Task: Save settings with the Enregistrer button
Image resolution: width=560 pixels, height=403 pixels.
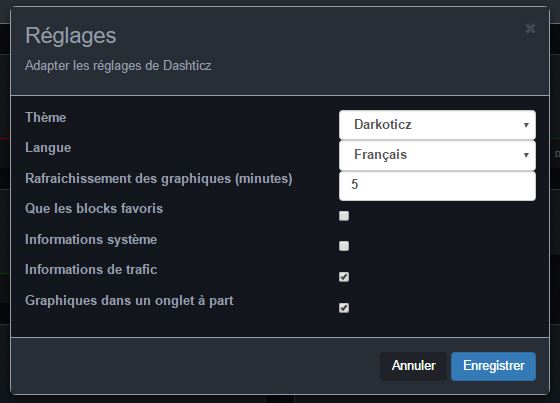Action: point(494,366)
